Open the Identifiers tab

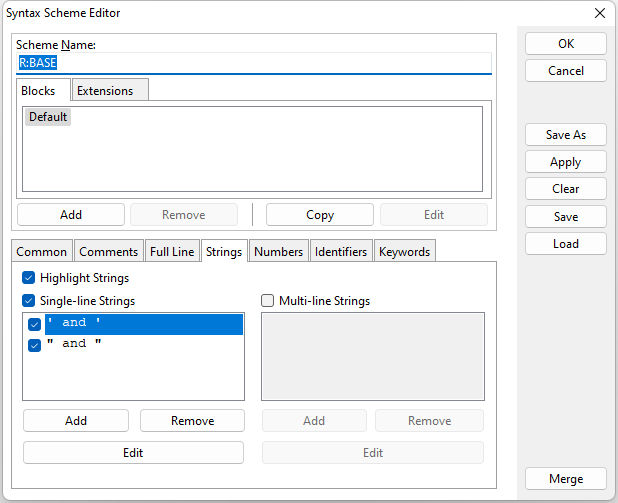(341, 252)
